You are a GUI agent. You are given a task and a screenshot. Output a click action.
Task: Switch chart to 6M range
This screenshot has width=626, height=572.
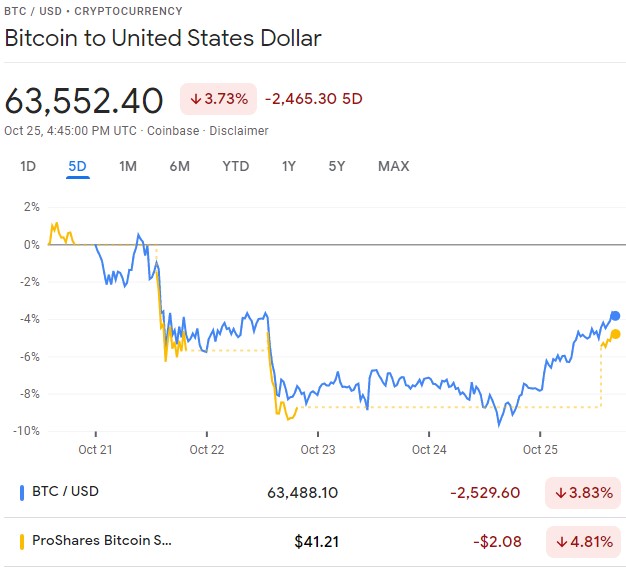point(179,166)
